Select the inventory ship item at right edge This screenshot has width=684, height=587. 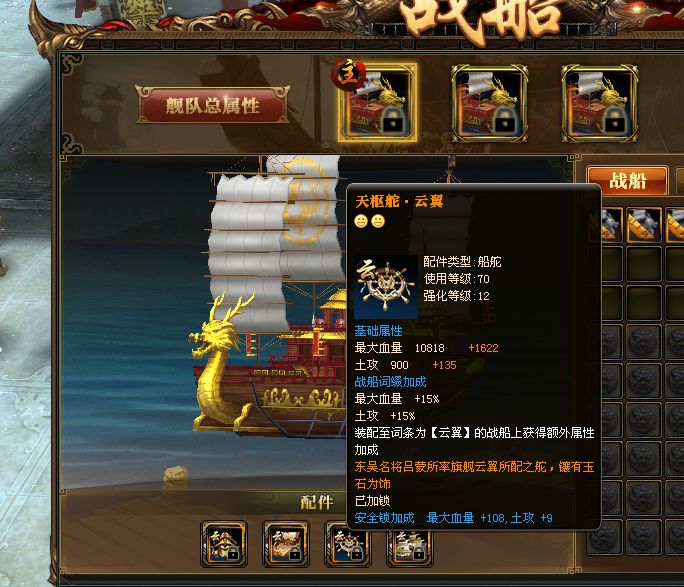675,225
